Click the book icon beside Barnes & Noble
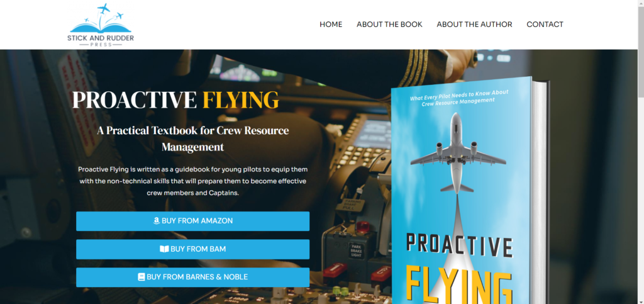644x304 pixels. (142, 278)
